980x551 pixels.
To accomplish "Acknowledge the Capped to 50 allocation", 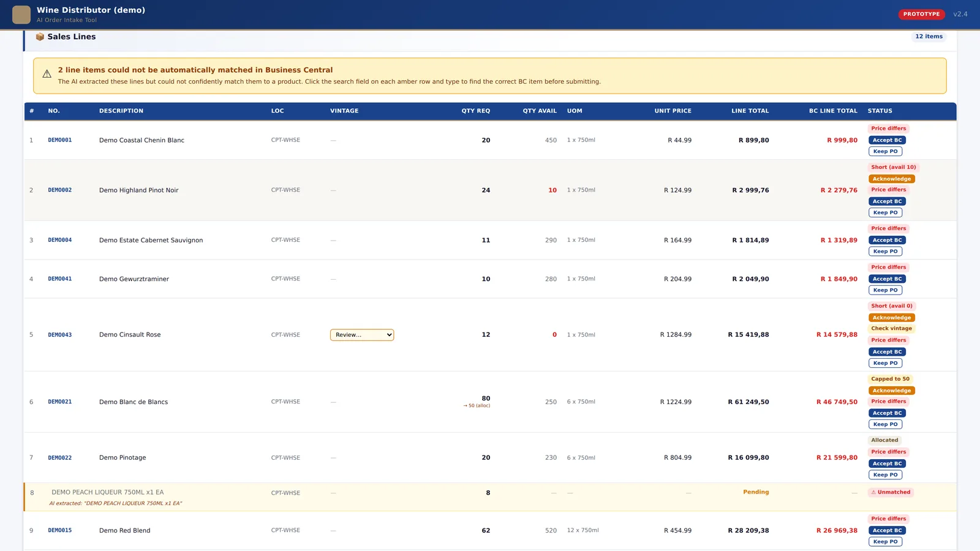I will [892, 391].
